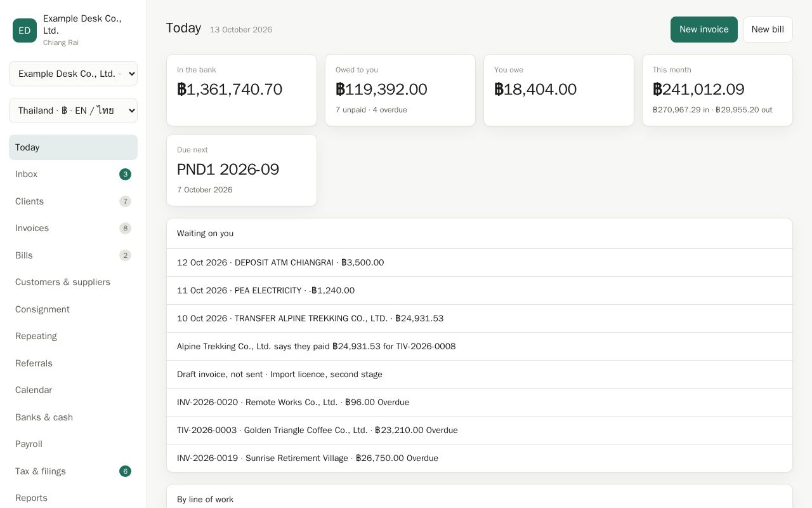Open the Inbox section
Image resolution: width=812 pixels, height=508 pixels.
(73, 174)
